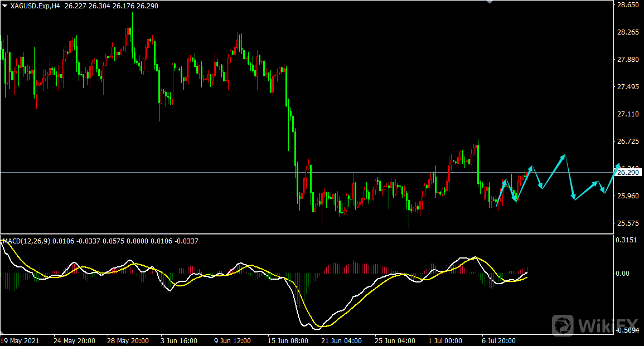Click the 28.265 price axis label
This screenshot has width=644, height=346.
click(x=628, y=32)
